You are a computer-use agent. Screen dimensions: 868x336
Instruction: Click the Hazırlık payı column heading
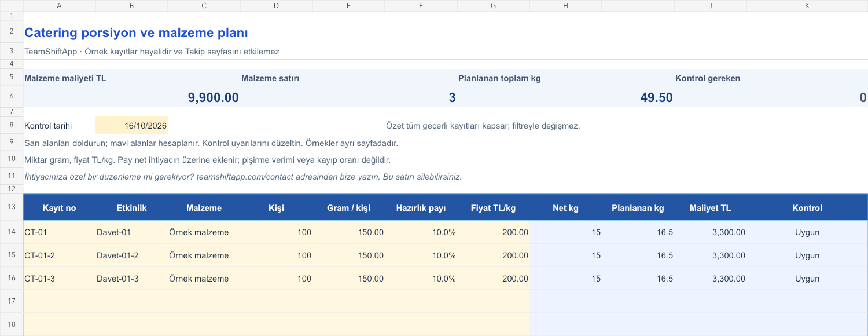(421, 208)
